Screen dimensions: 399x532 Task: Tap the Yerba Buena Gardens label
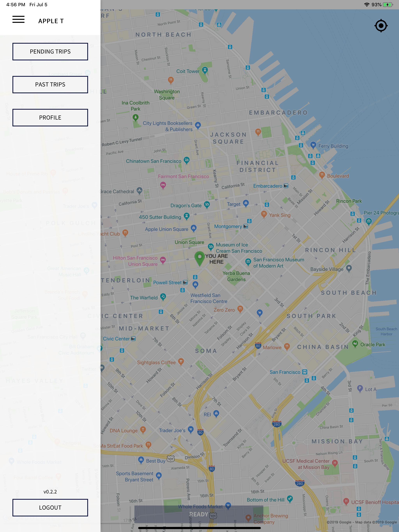[236, 276]
